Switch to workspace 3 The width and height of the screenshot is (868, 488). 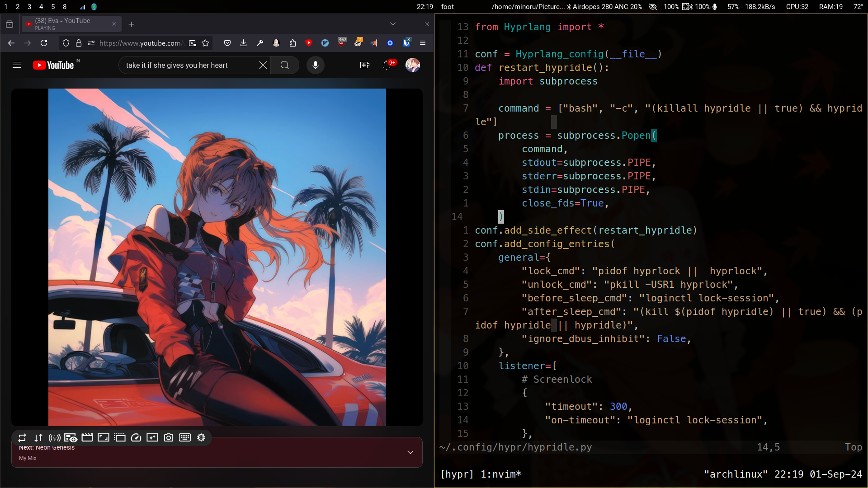pyautogui.click(x=29, y=7)
